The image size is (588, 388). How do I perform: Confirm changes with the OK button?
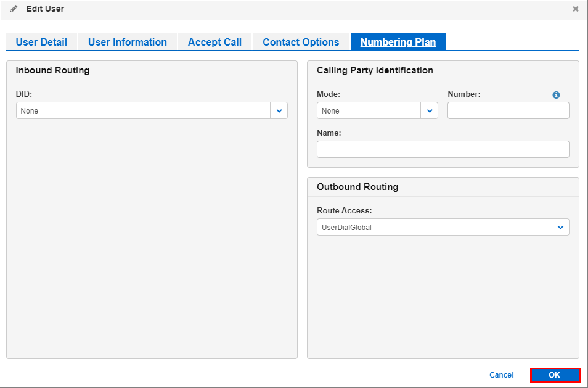click(554, 375)
